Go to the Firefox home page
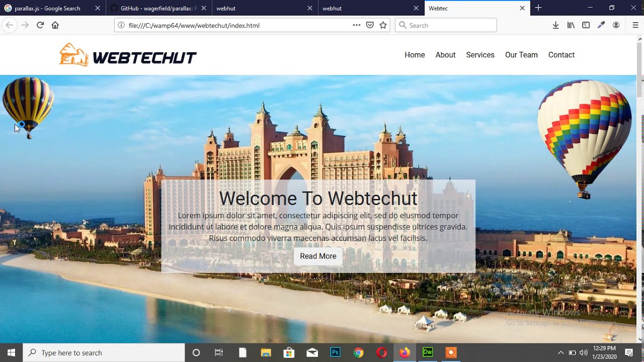The height and width of the screenshot is (362, 644). click(x=55, y=25)
